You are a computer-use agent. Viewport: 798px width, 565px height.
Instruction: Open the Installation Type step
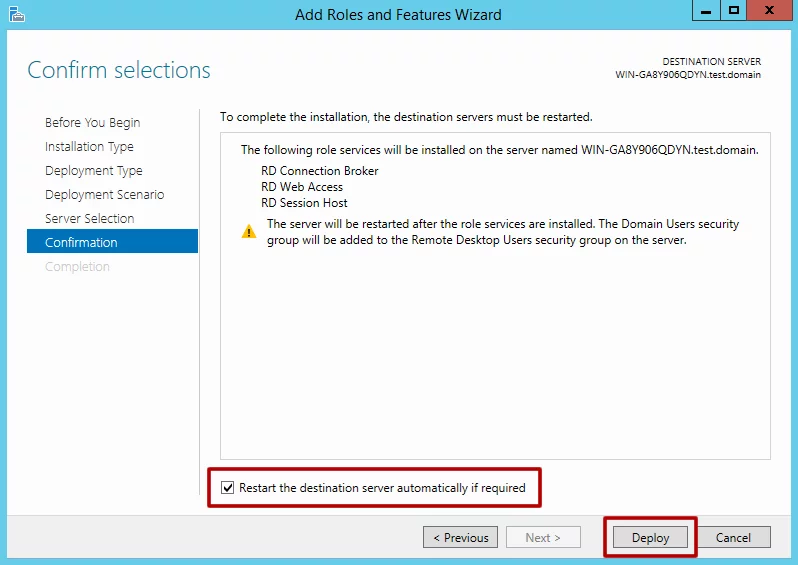coord(89,147)
